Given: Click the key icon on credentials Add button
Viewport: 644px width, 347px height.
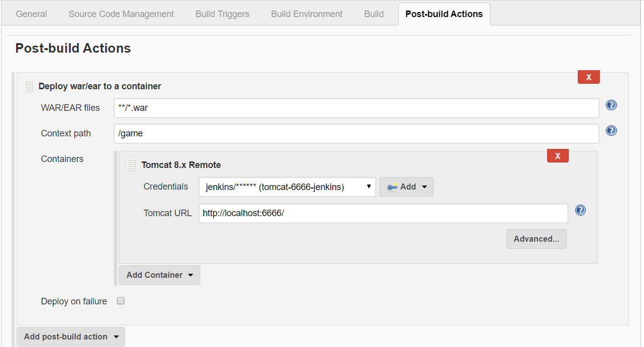Looking at the screenshot, I should [392, 187].
